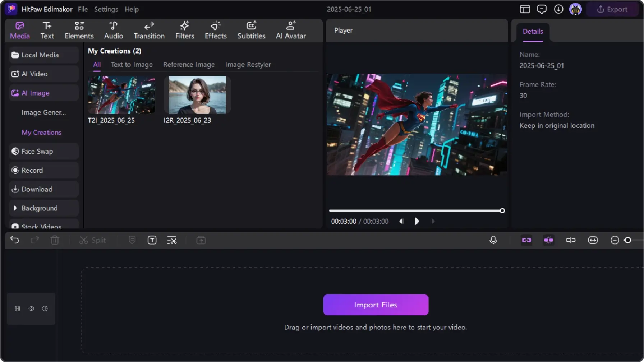Toggle the link clips icon
This screenshot has height=362, width=644.
pos(526,240)
